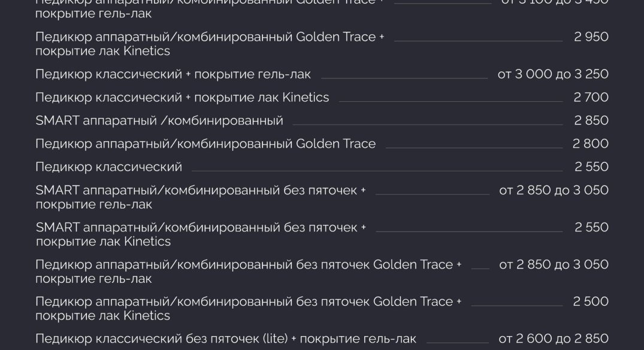Select price range 'от 2 600 до 2 850'
Screen dimensions: 644x350
pyautogui.click(x=553, y=339)
